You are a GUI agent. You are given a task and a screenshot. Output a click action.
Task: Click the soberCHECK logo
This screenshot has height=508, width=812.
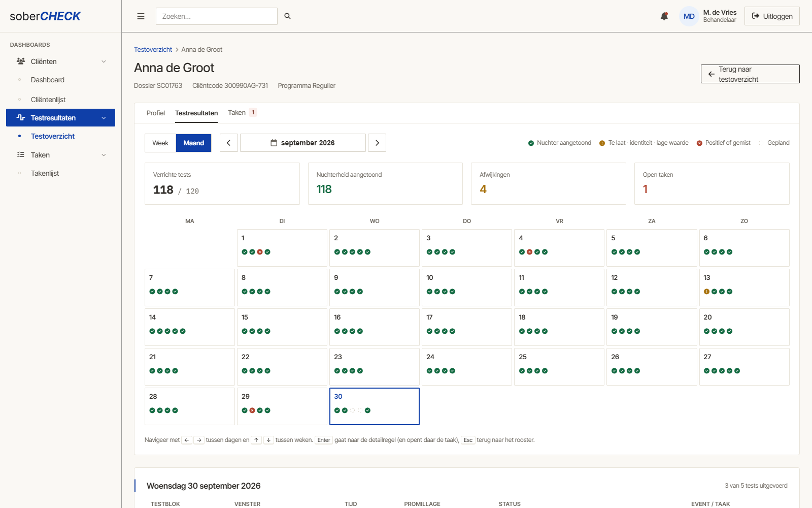[x=45, y=16]
